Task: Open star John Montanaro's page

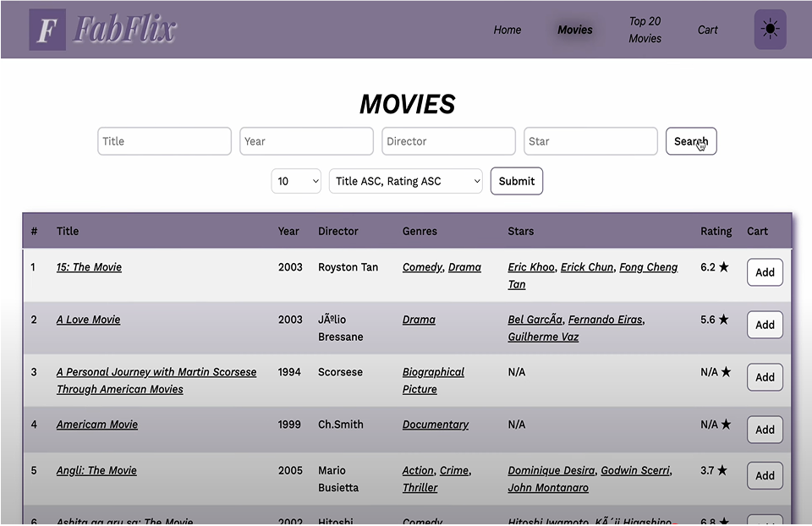Action: (548, 488)
